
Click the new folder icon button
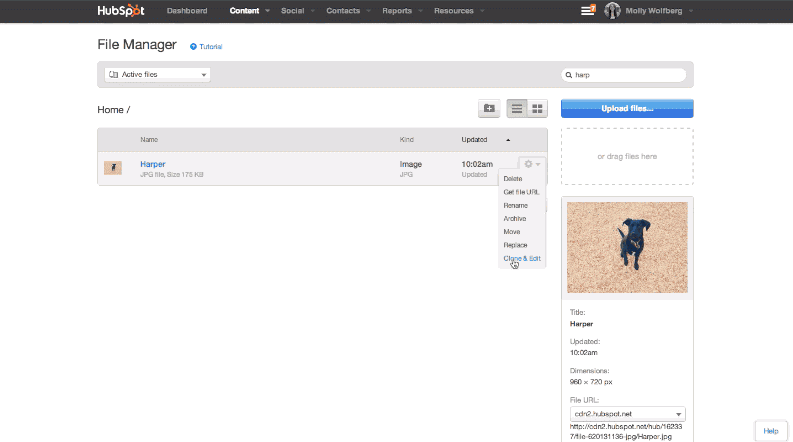[489, 108]
